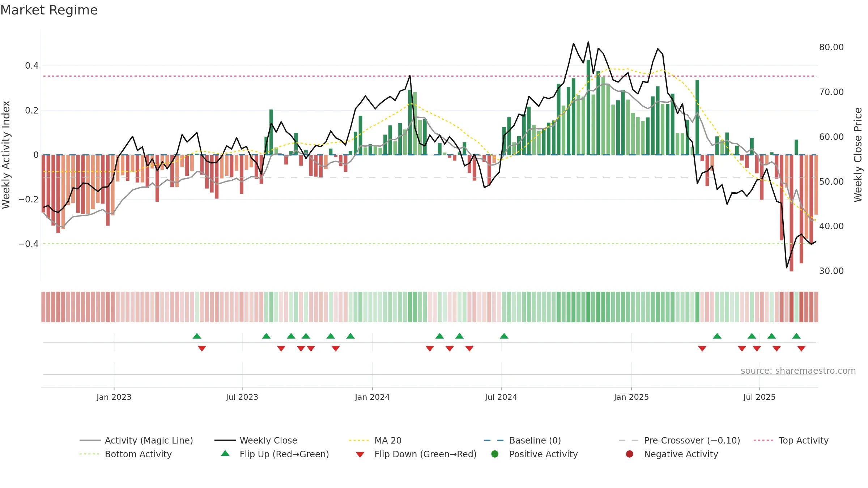Click the last flip-down marker after Jul 2025
868x488 pixels.
tap(801, 348)
